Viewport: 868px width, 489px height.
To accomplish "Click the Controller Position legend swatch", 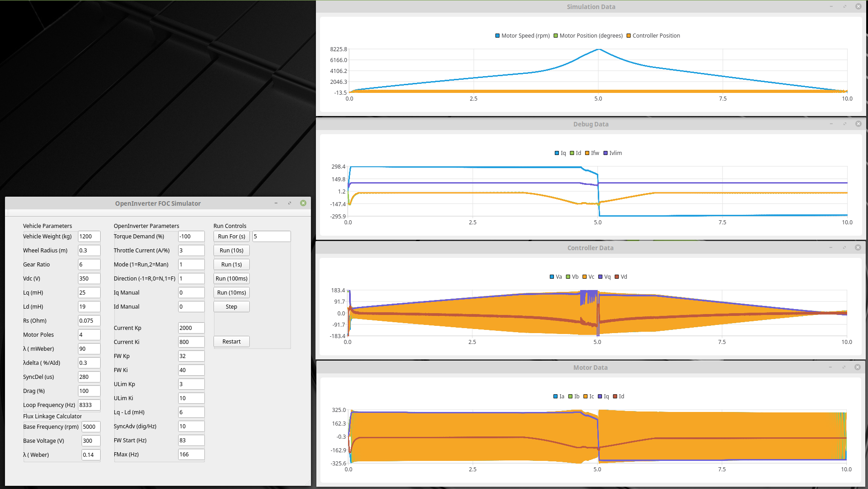I will 629,36.
